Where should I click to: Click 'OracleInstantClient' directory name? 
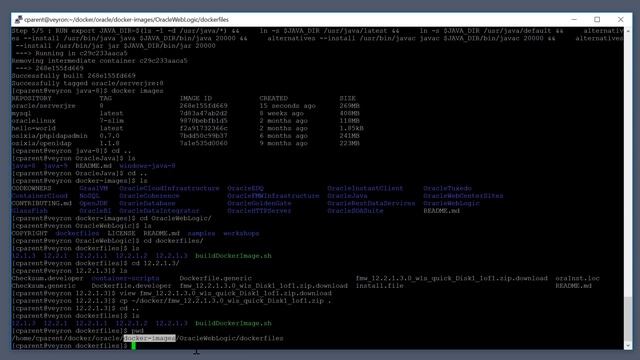click(365, 188)
